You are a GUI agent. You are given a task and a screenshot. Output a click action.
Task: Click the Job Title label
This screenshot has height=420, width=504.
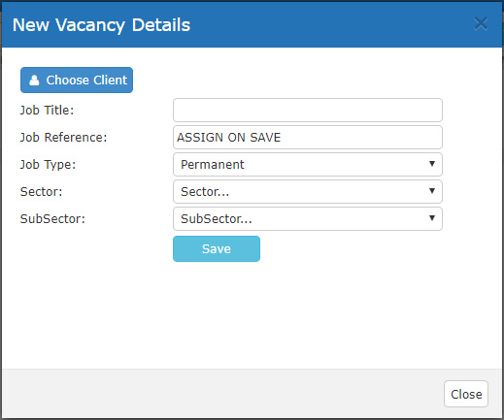[47, 111]
